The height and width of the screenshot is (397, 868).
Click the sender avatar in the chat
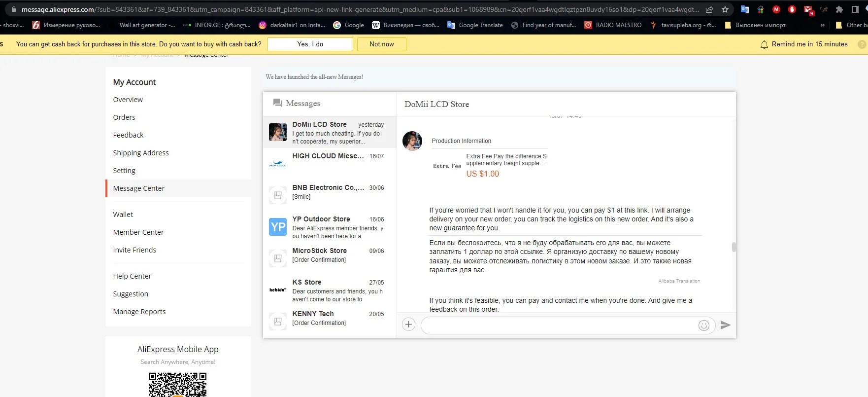(x=412, y=141)
